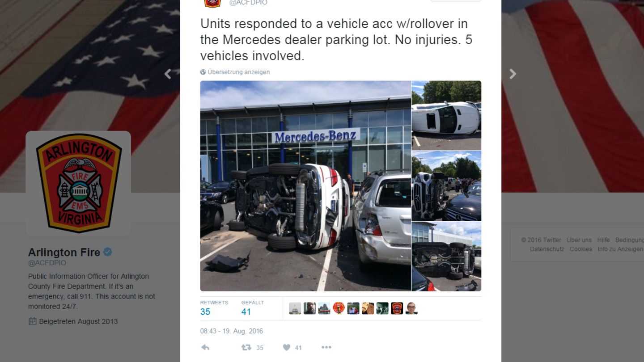Viewport: 644px width, 362px height.
Task: Show translation via Übersetzung anzeigen link
Action: tap(238, 72)
